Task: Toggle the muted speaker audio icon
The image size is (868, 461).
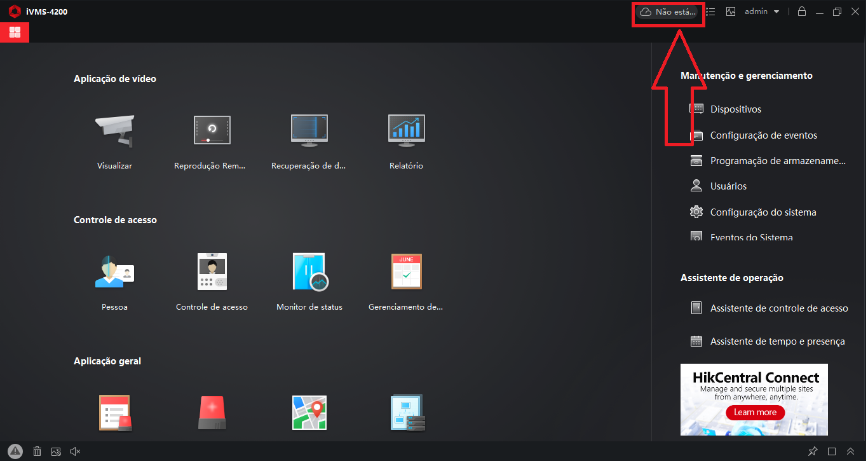Action: (75, 451)
